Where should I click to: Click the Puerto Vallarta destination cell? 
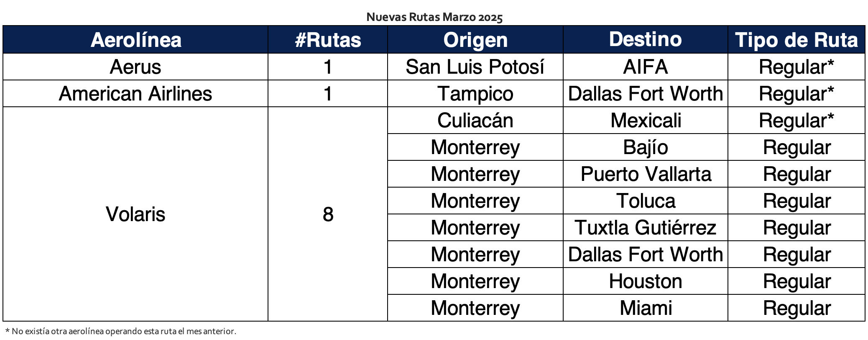click(645, 174)
